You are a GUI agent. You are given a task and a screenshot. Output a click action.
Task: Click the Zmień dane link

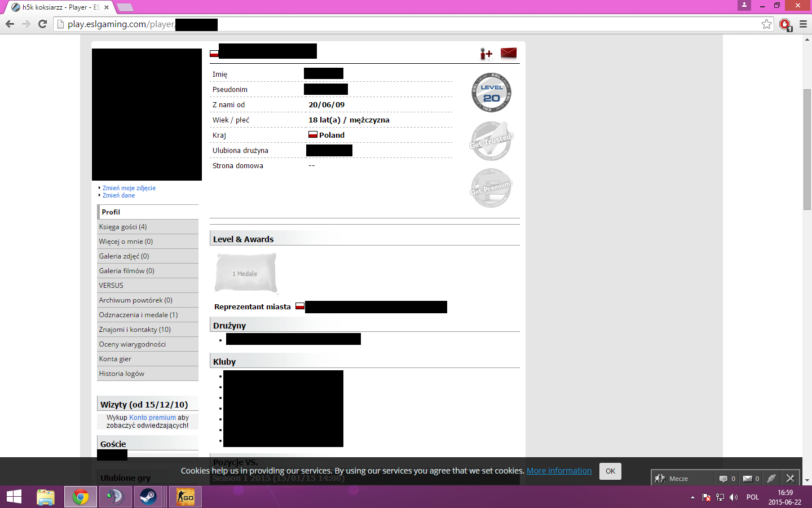click(118, 195)
